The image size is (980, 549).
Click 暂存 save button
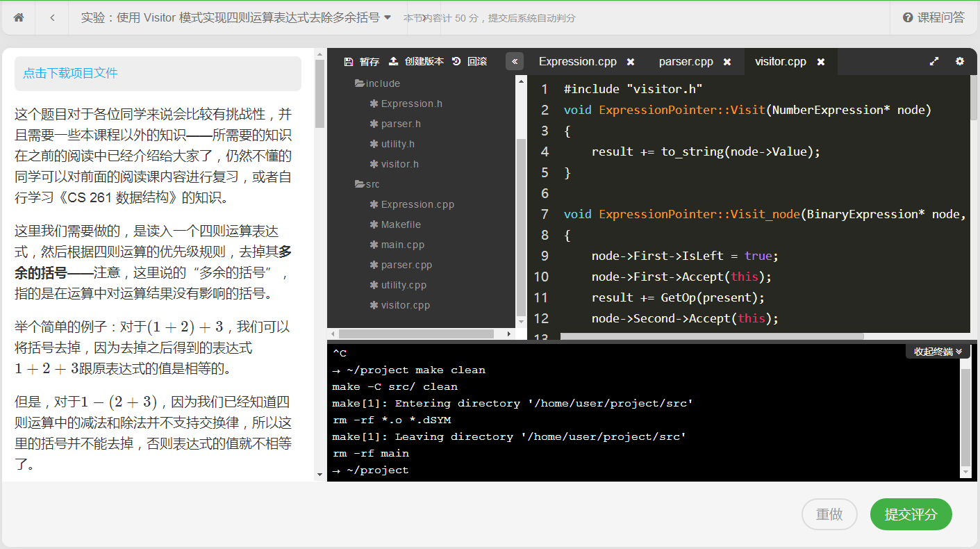(x=362, y=61)
